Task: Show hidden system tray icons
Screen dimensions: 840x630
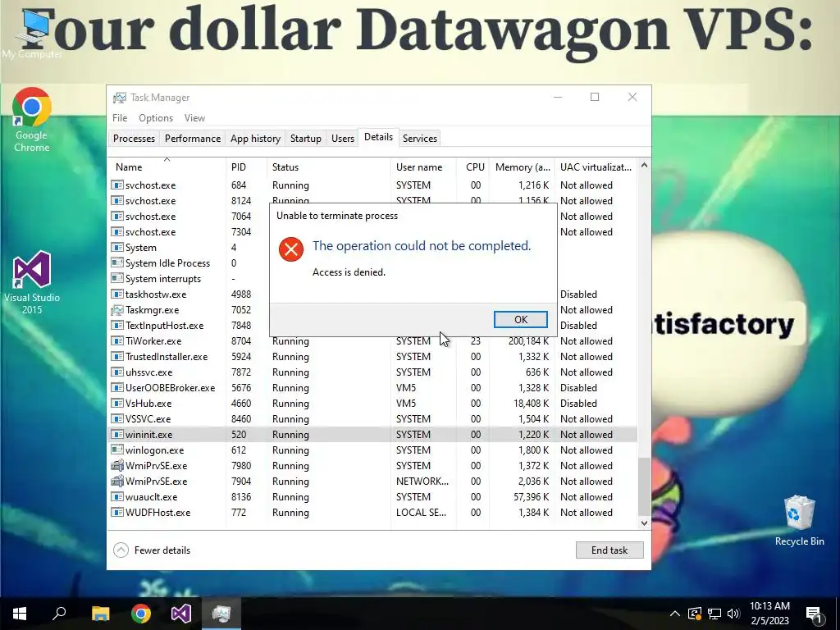Action: pos(675,614)
